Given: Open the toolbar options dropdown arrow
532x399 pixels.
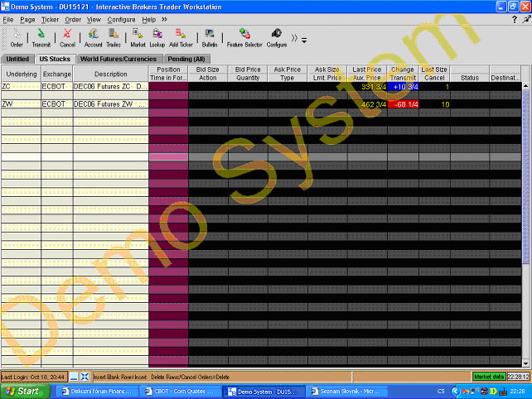Looking at the screenshot, I should pos(304,41).
